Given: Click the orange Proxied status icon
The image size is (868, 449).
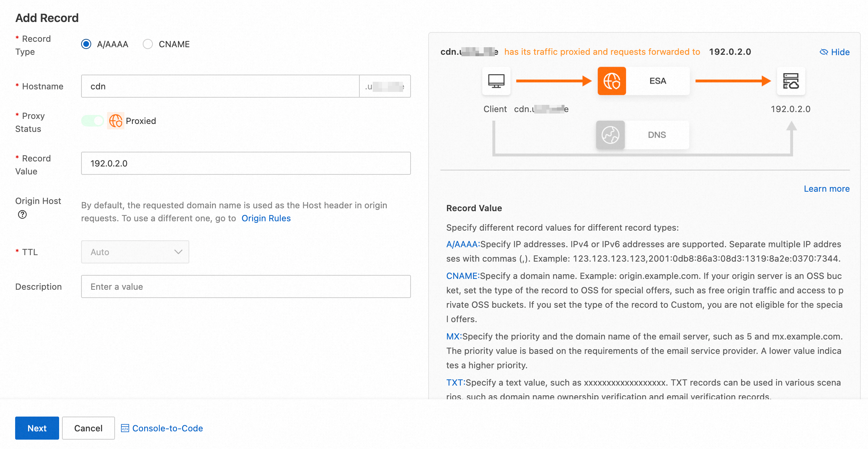Looking at the screenshot, I should (x=116, y=121).
